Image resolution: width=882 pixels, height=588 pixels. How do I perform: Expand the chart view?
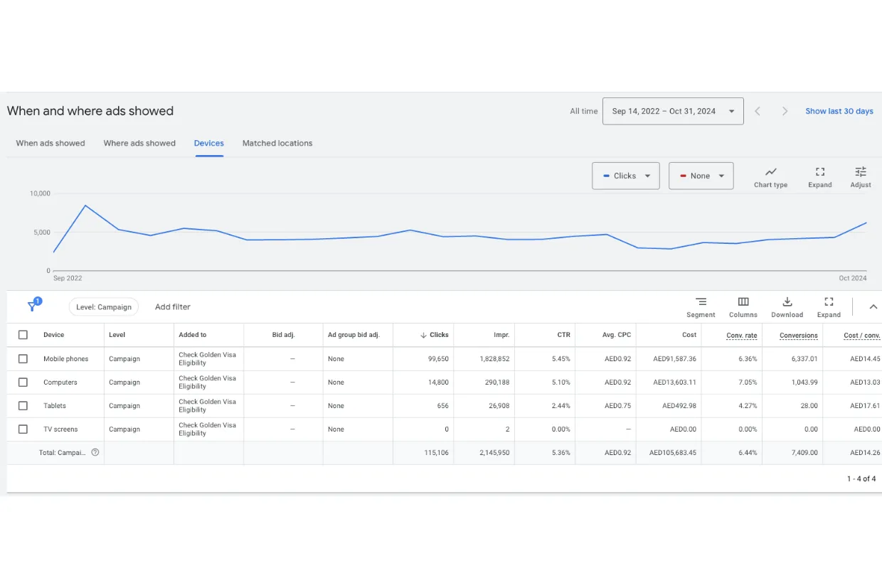click(x=819, y=177)
